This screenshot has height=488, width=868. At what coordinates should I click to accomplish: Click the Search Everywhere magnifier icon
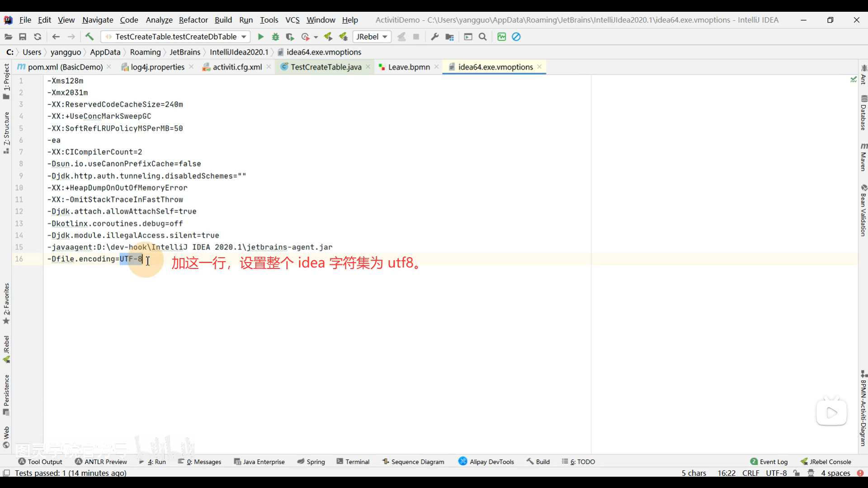(x=483, y=37)
